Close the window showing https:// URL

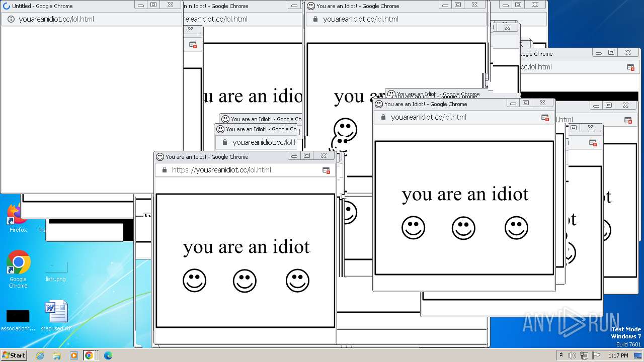324,155
